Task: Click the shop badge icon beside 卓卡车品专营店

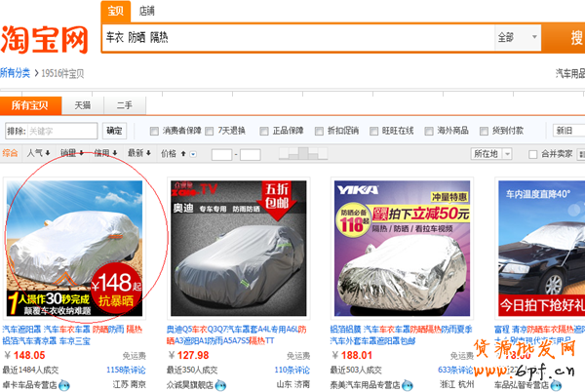Action: [x=64, y=385]
